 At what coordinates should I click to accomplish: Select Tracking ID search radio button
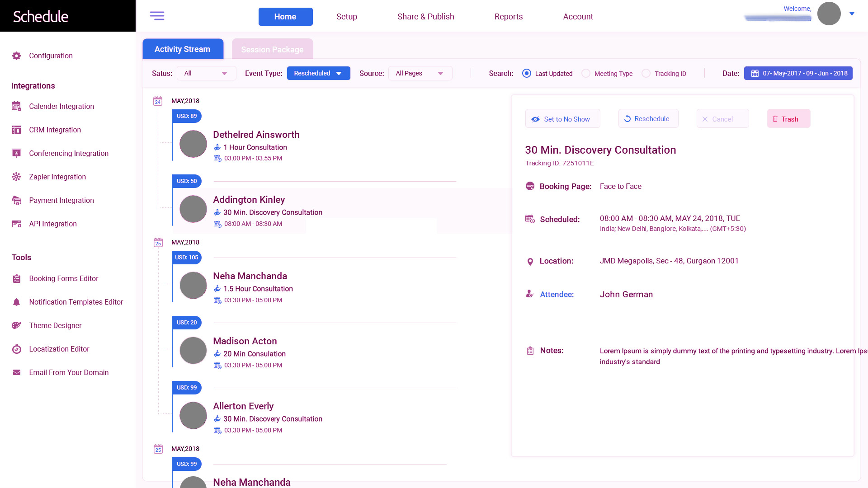(646, 73)
